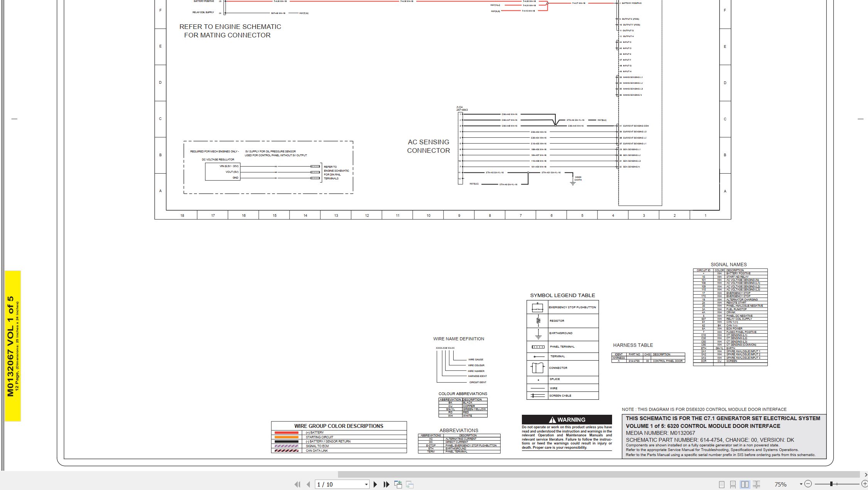Image resolution: width=868 pixels, height=490 pixels.
Task: Click the DC VOLTAGE REGULATOR label
Action: [x=218, y=159]
